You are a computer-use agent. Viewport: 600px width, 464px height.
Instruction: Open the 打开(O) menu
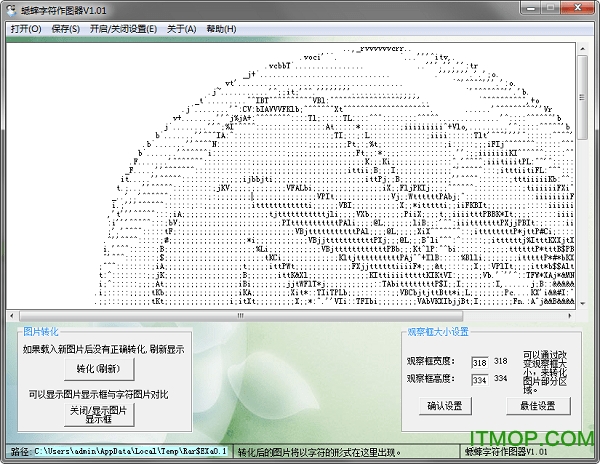pos(26,29)
